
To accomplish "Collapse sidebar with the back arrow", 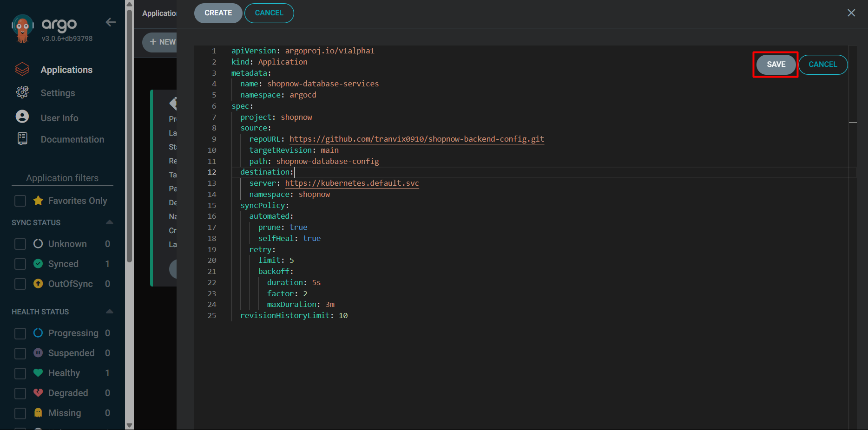I will pos(111,22).
